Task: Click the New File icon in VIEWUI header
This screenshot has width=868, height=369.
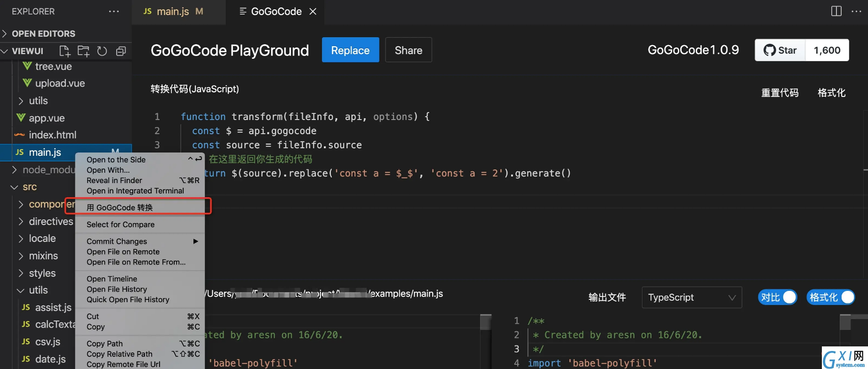Action: tap(64, 51)
